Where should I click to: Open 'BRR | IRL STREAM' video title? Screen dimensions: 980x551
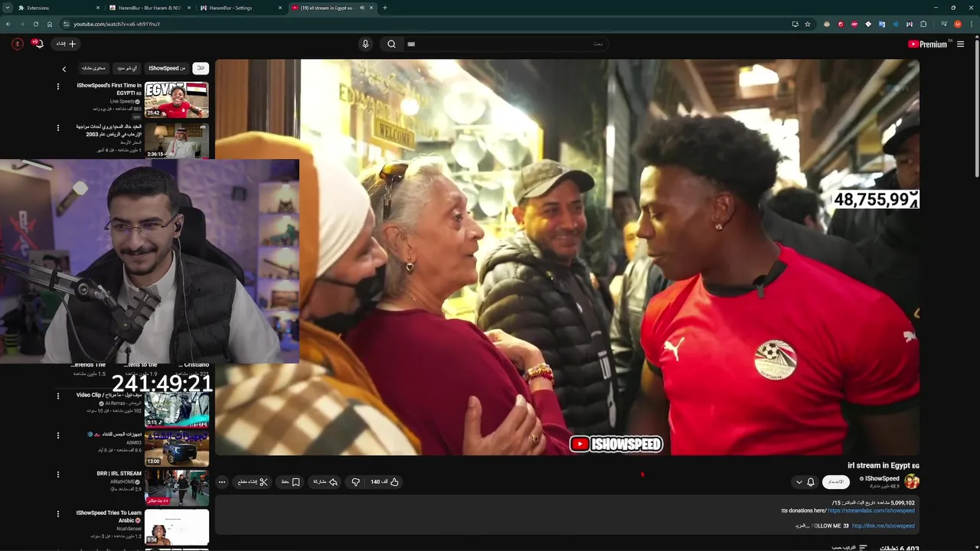(119, 474)
